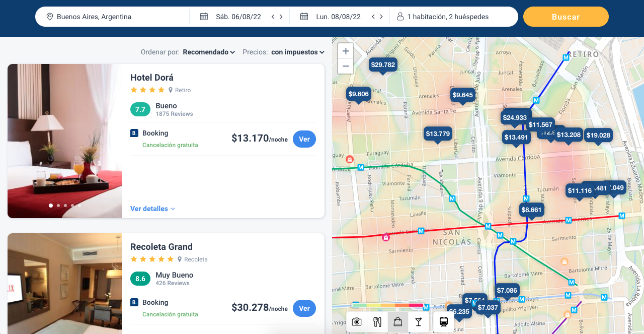Click the Buscar search button
The image size is (644, 334).
pyautogui.click(x=566, y=17)
